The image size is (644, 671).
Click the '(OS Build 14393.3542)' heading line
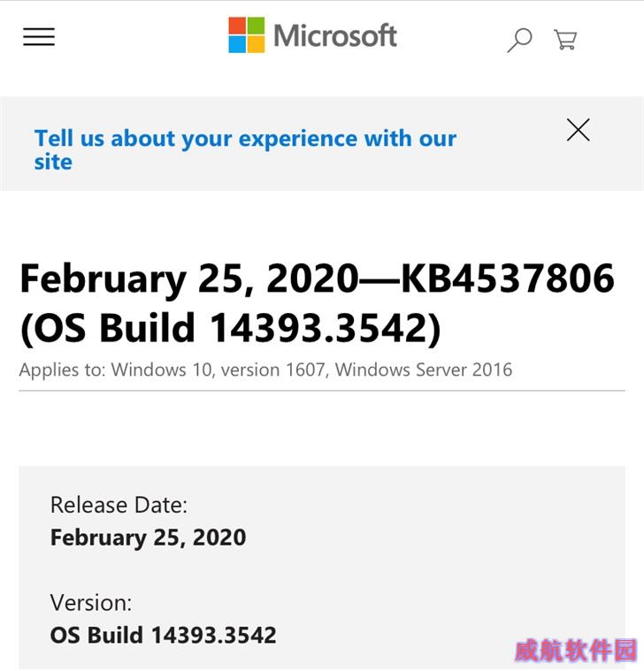coord(230,328)
